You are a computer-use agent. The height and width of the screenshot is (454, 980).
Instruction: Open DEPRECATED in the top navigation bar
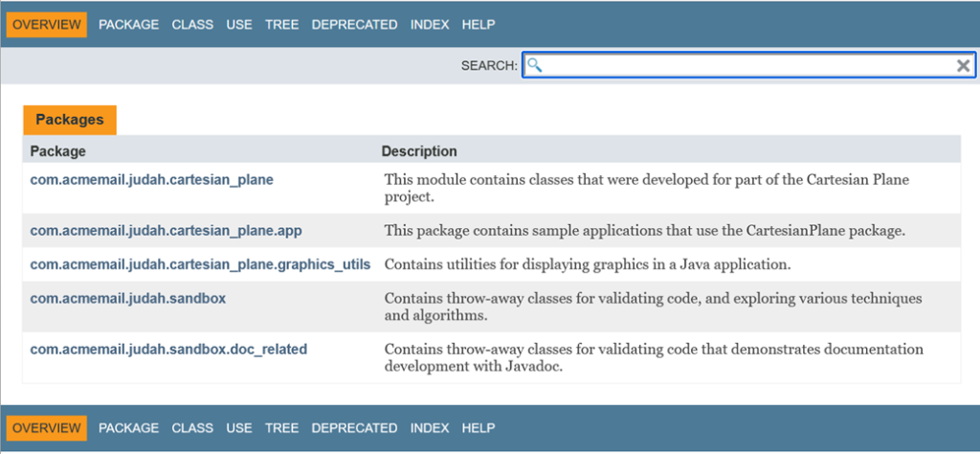coord(354,25)
